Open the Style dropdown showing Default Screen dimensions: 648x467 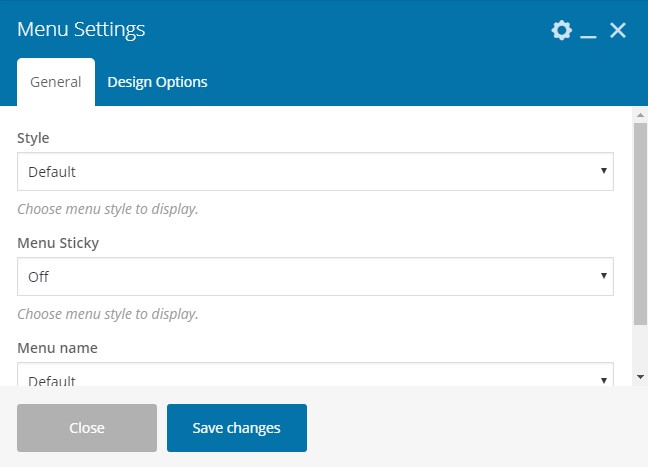click(315, 172)
